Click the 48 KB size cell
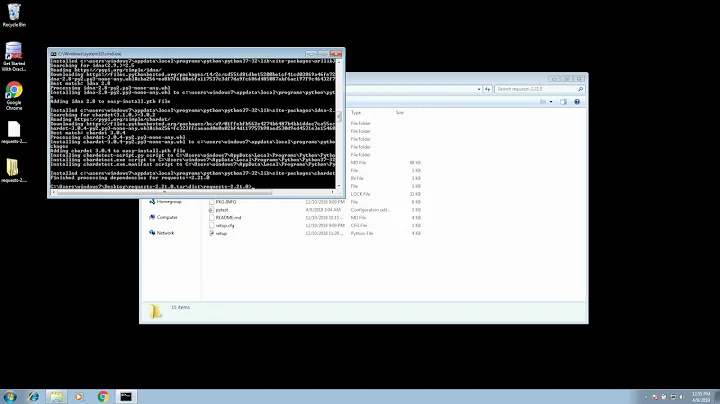Screen dimensions: 720x404 [x=415, y=163]
